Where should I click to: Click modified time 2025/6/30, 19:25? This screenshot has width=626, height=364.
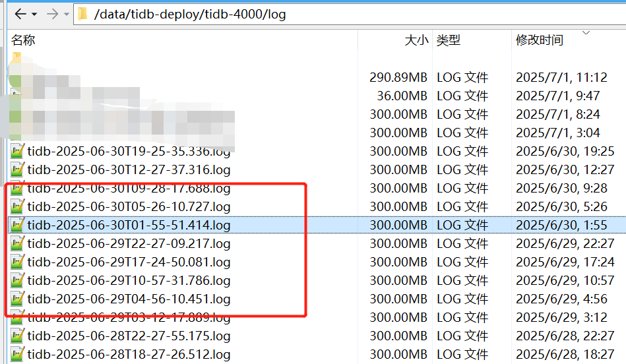tap(565, 151)
